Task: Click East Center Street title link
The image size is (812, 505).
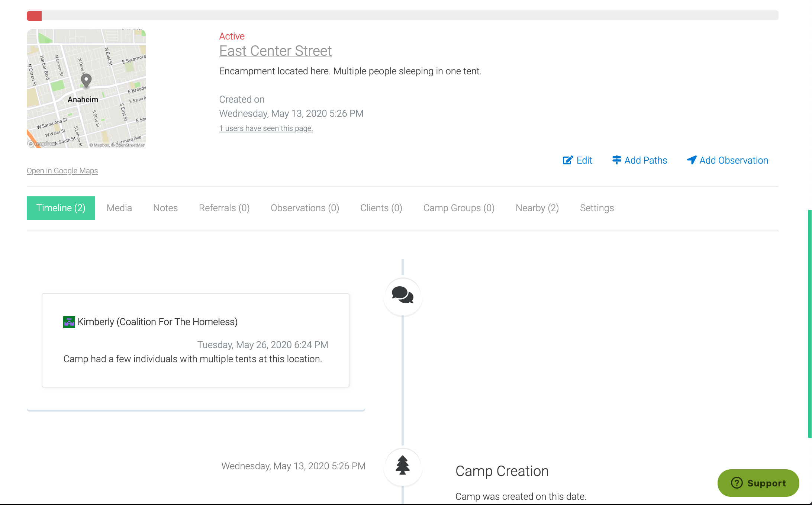Action: pyautogui.click(x=275, y=51)
